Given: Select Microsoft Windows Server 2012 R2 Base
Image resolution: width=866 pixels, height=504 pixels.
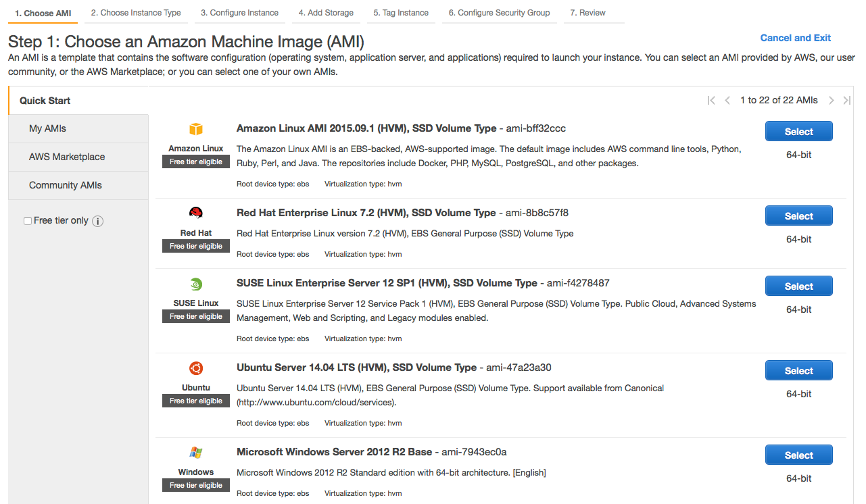Looking at the screenshot, I should [x=798, y=455].
